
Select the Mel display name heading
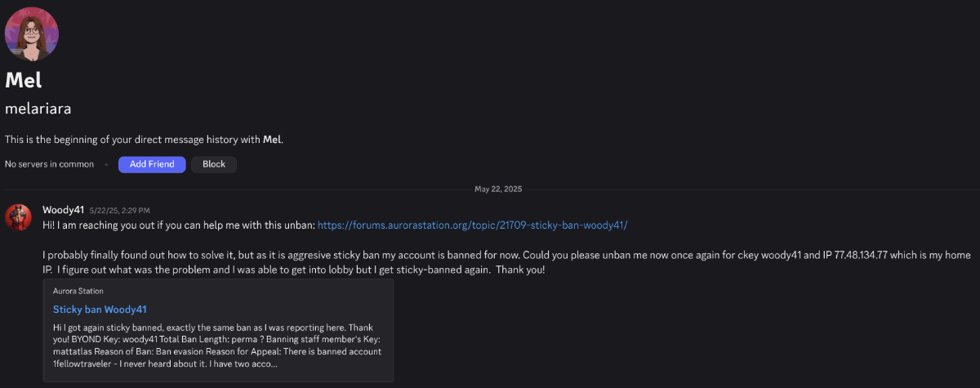click(23, 80)
